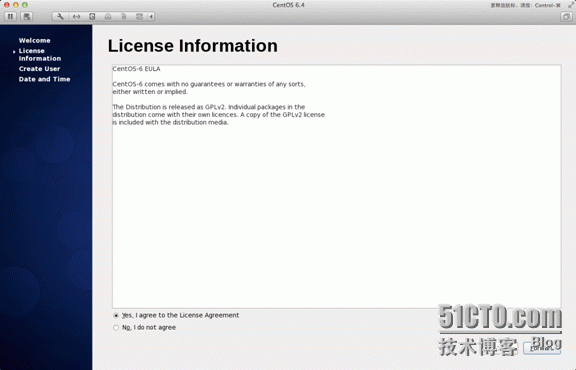Zoom the VM window green button

pos(25,5)
